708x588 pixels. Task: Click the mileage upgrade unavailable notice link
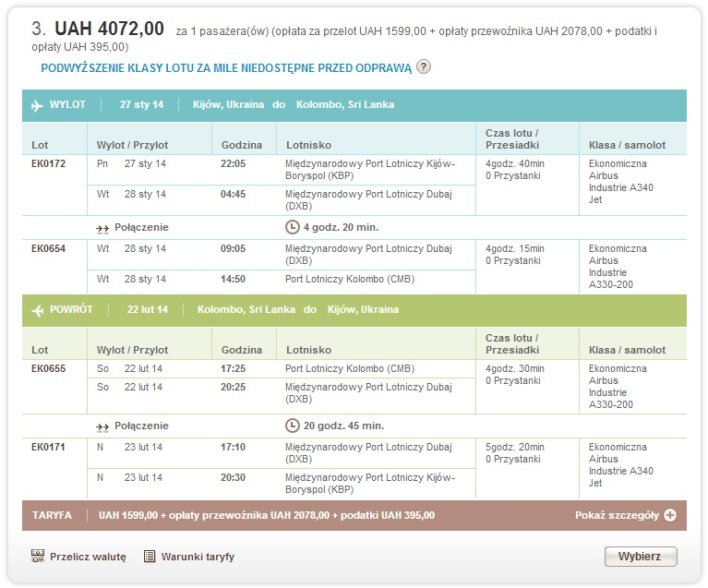coord(226,68)
